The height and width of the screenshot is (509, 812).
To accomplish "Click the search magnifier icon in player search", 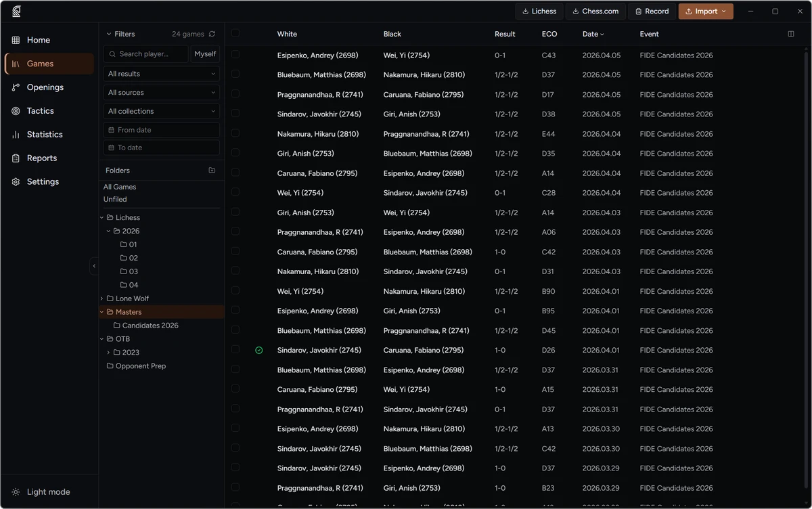I will pos(112,54).
